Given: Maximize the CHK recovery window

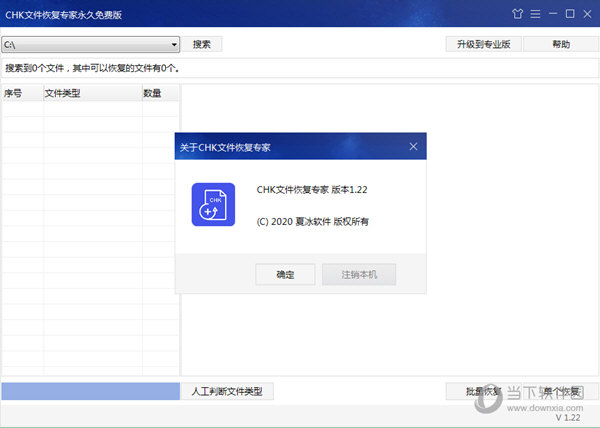Looking at the screenshot, I should click(x=570, y=14).
